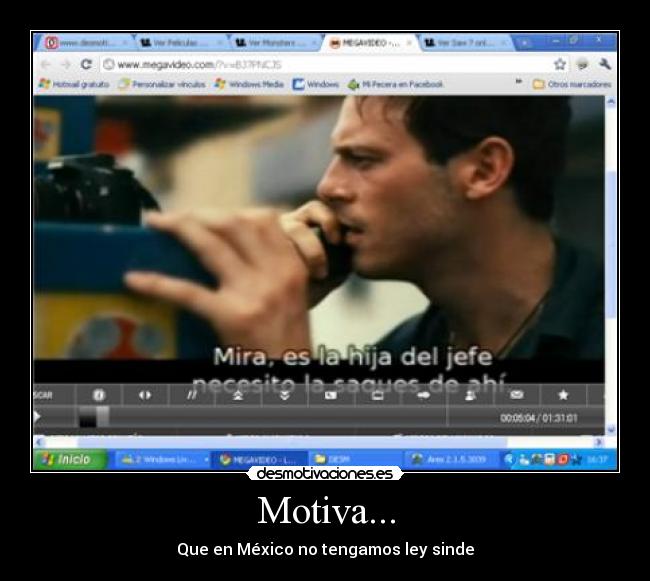Image resolution: width=650 pixels, height=581 pixels.
Task: Select the MEGAVIDEO tab
Action: click(370, 43)
